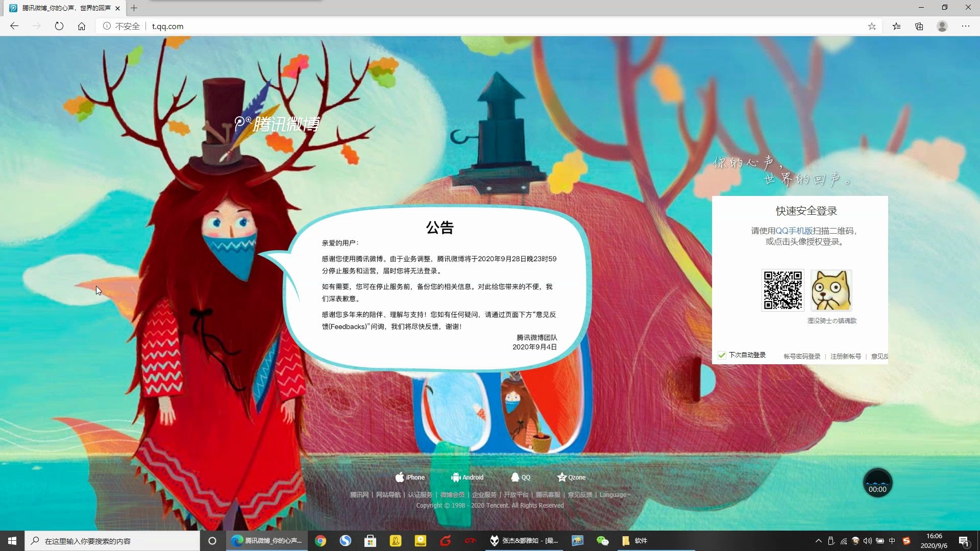Screen dimensions: 980x551
Task: Switch the 中 input method indicator
Action: (x=892, y=541)
